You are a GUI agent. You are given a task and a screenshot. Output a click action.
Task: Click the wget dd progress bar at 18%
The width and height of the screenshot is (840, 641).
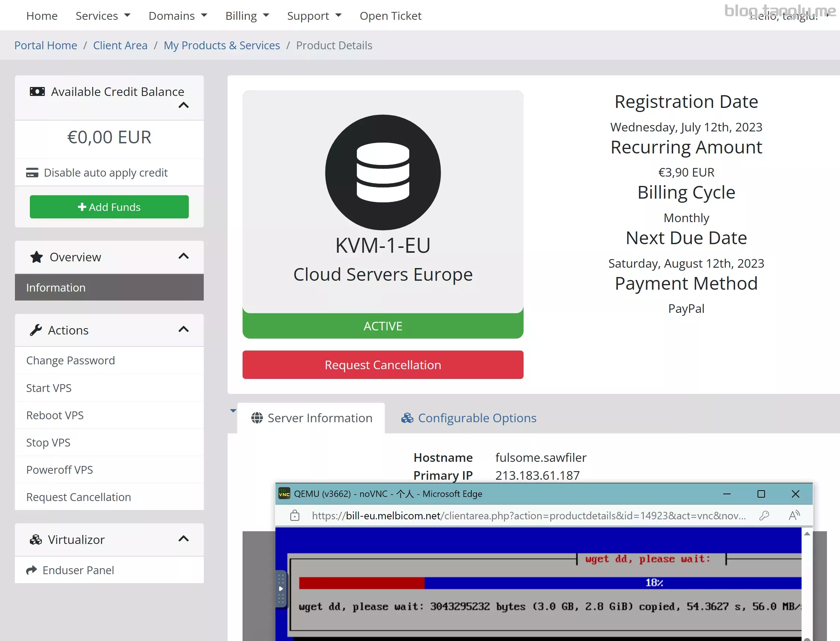[550, 583]
